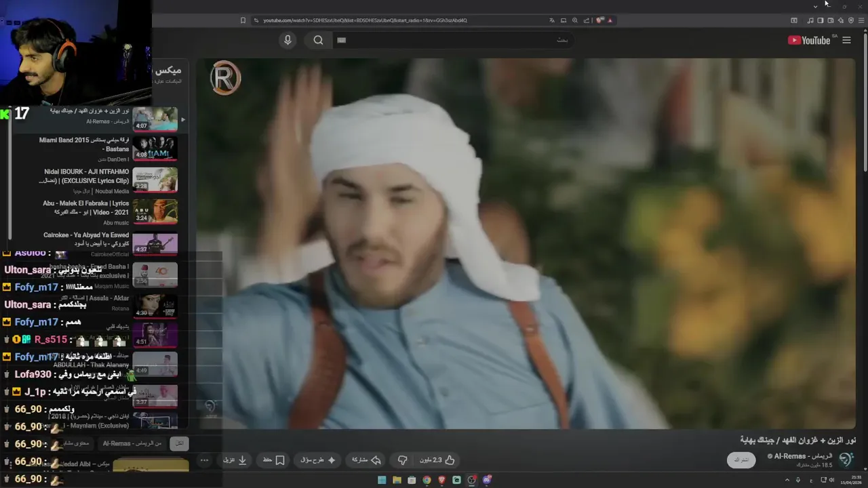Screen dimensions: 868x488
Task: Click the Ask (طرح سؤال) button
Action: point(318,460)
